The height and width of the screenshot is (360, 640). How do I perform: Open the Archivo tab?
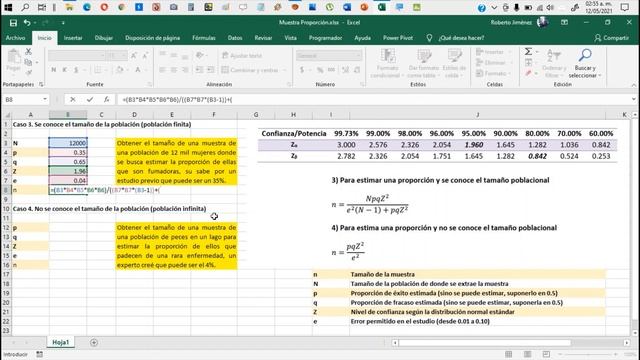pos(16,38)
